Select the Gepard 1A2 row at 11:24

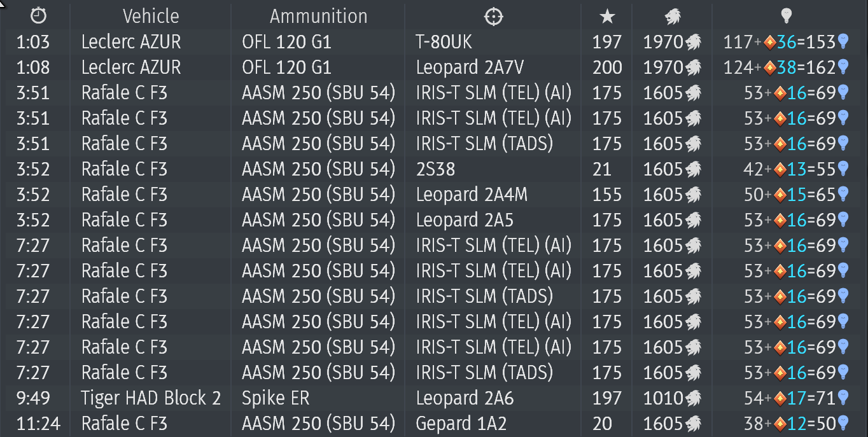[434, 423]
